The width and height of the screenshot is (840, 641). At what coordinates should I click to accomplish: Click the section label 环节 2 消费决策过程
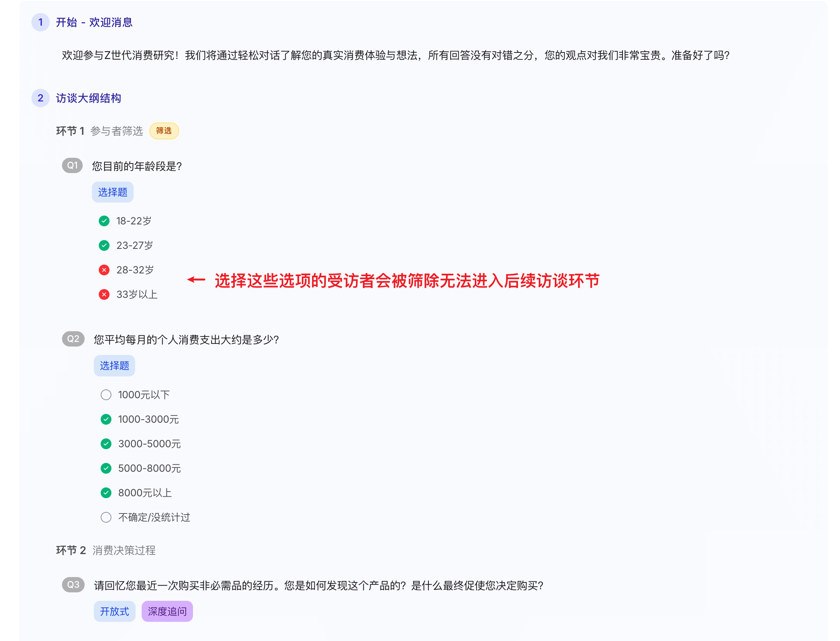(x=106, y=550)
